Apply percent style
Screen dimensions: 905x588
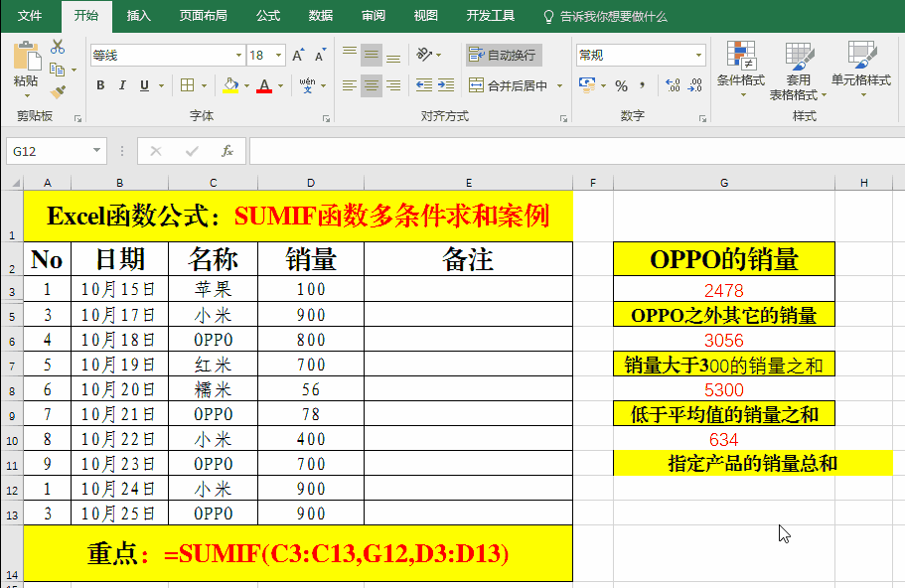click(621, 86)
